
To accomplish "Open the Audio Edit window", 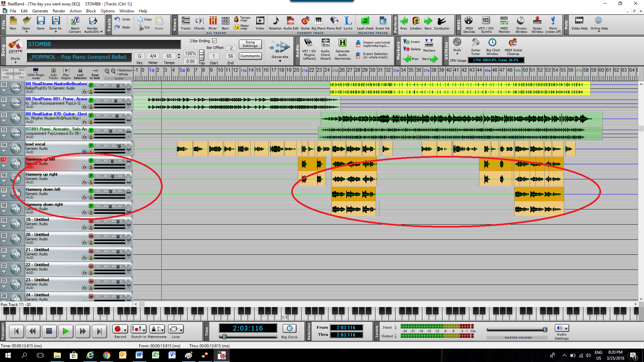I will coord(291,23).
